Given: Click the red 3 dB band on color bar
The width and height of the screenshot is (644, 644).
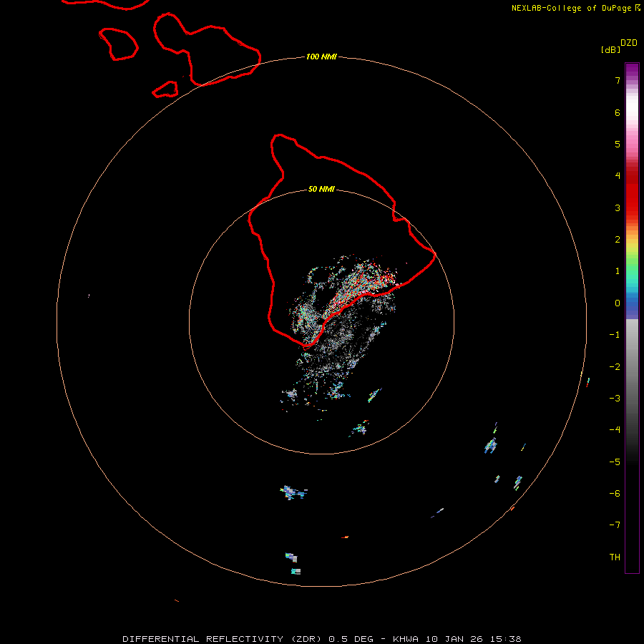Looking at the screenshot, I should point(632,208).
